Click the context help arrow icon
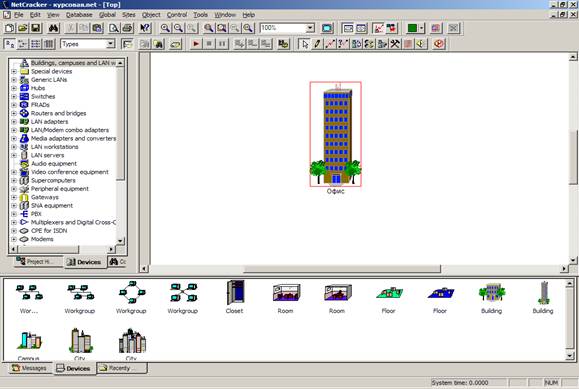Screen dimensions: 579x389 click(x=145, y=28)
